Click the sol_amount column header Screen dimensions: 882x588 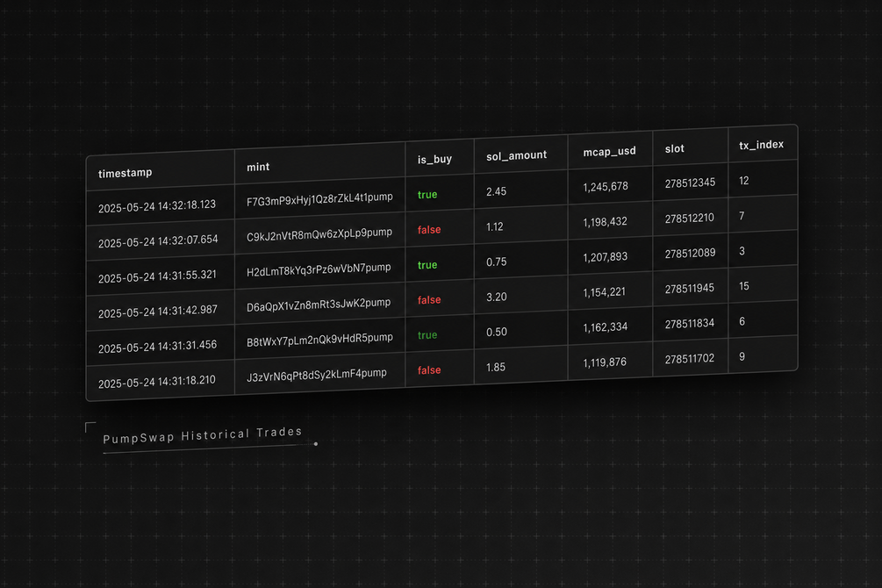click(516, 155)
